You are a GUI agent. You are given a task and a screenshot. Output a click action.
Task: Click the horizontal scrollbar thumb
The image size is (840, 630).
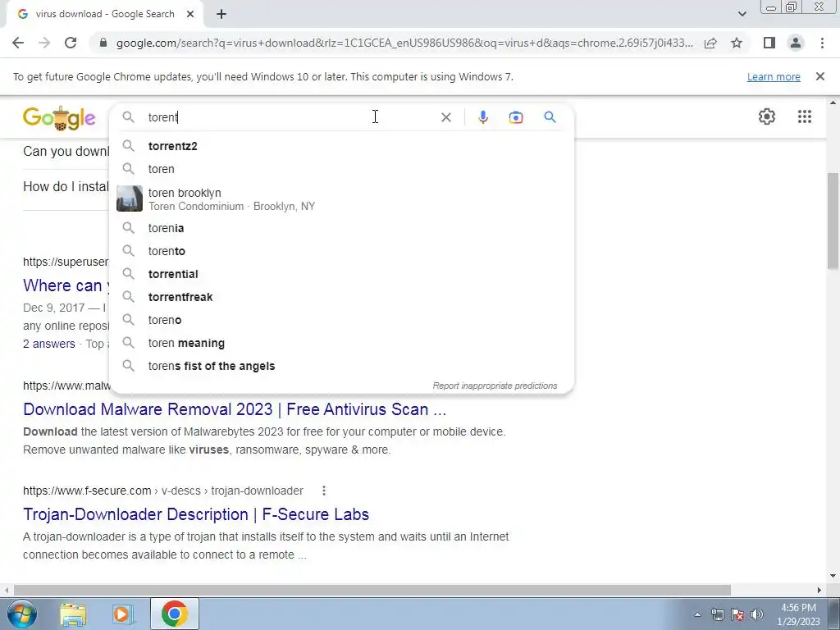[372, 590]
